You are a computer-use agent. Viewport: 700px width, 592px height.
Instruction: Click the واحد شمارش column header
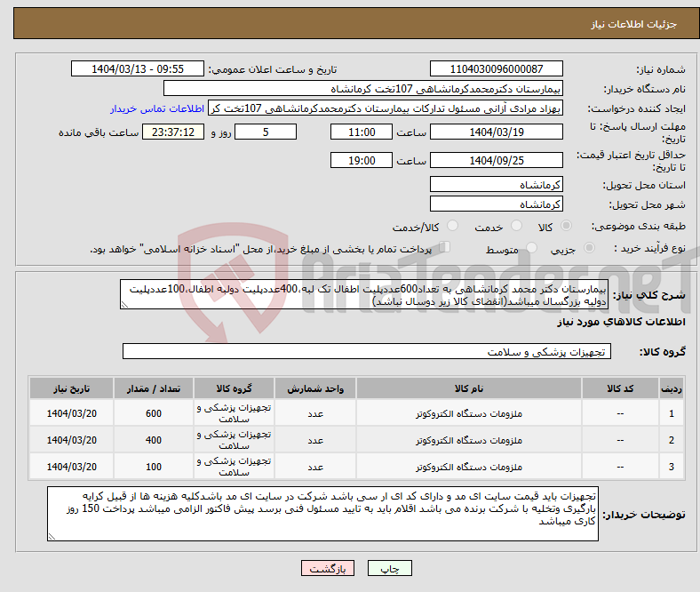pyautogui.click(x=315, y=388)
